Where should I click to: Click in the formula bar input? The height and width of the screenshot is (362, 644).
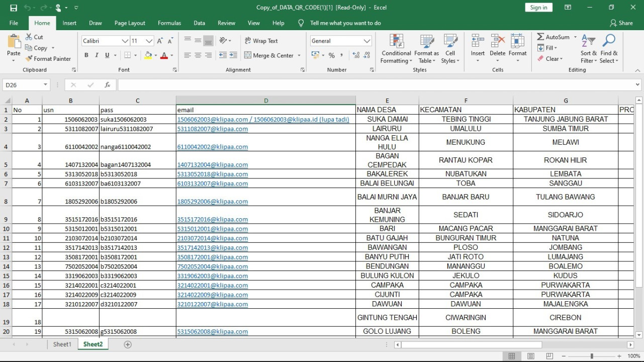372,85
